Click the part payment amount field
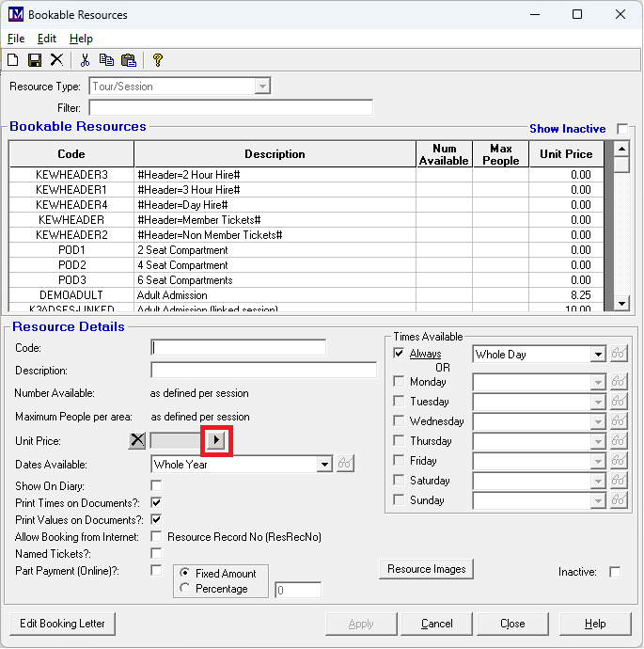 (298, 590)
